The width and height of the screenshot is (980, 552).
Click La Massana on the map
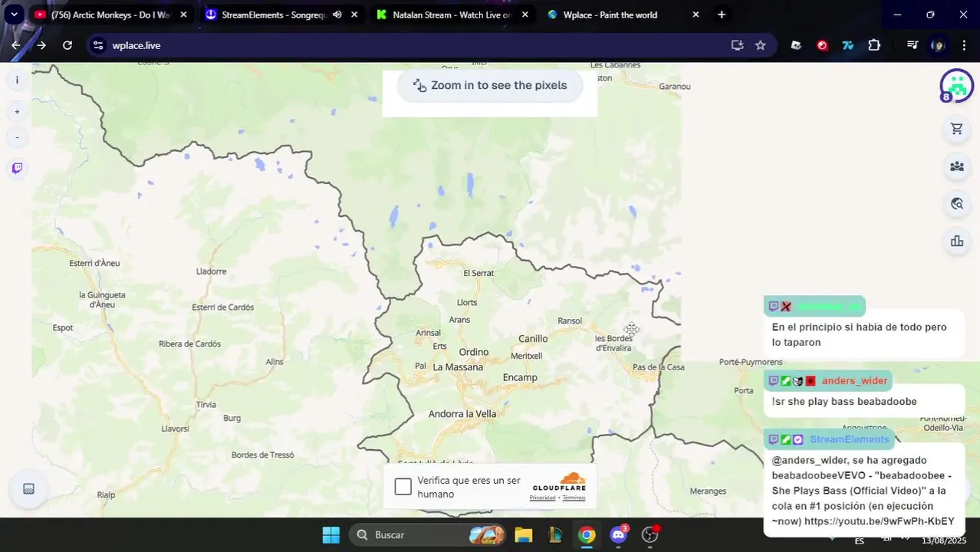pos(458,367)
